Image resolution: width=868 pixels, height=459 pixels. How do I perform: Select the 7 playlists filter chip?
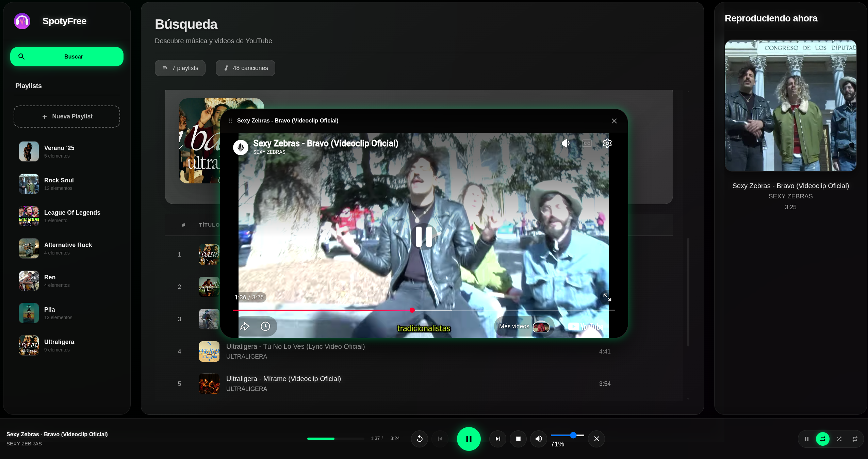[x=180, y=68]
